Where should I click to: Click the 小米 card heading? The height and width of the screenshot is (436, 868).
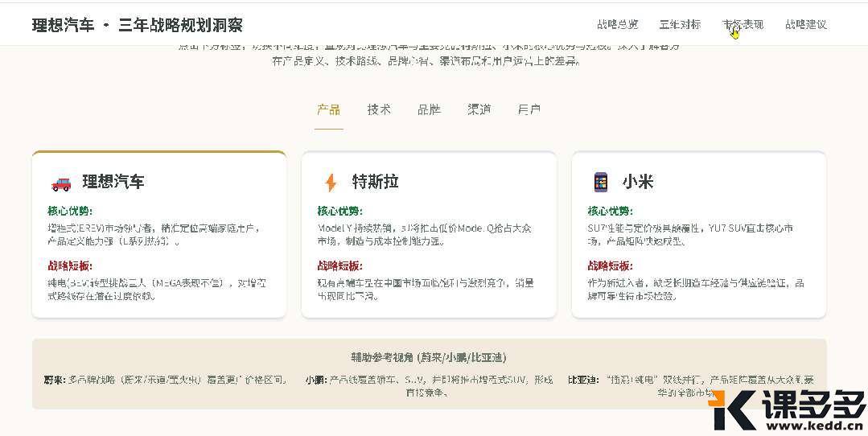pos(637,182)
